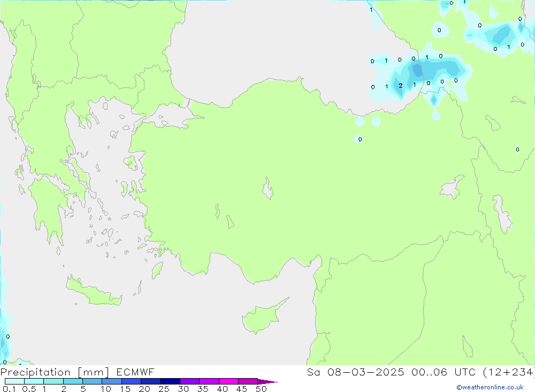Click the "45" legend scale label

point(242,389)
